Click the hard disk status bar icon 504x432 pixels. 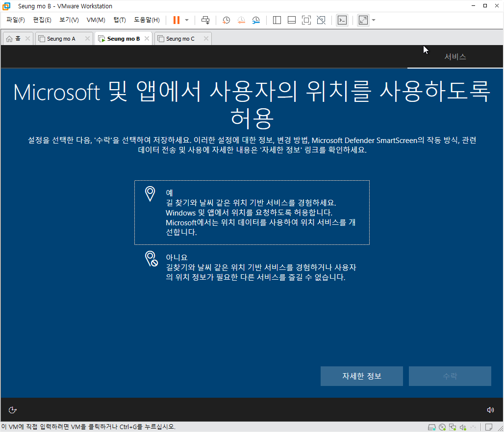pos(431,427)
